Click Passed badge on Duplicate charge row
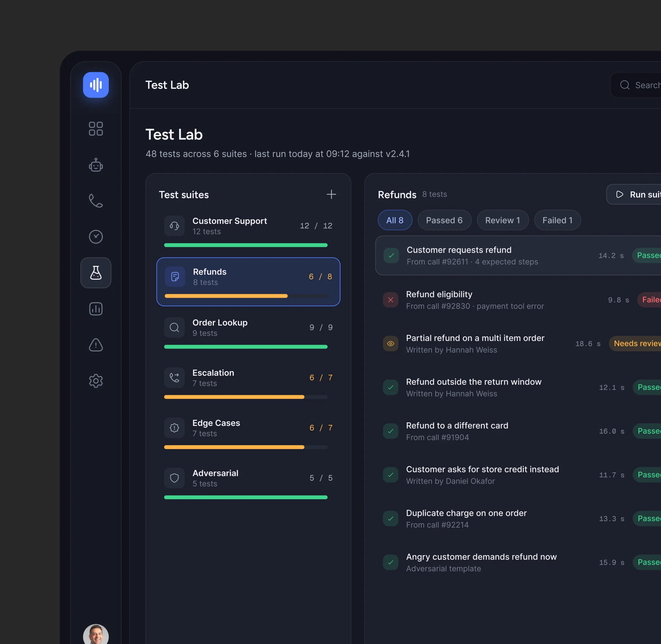Viewport: 661px width, 644px height. click(647, 518)
